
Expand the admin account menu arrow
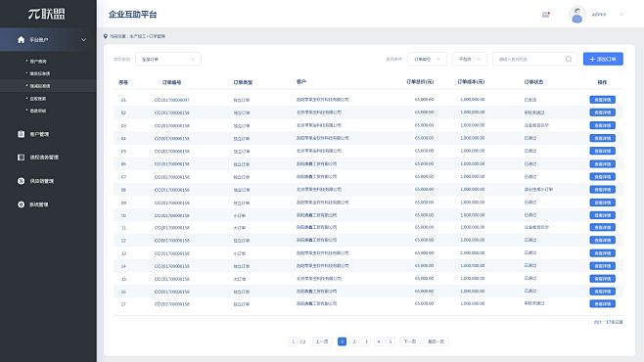621,15
